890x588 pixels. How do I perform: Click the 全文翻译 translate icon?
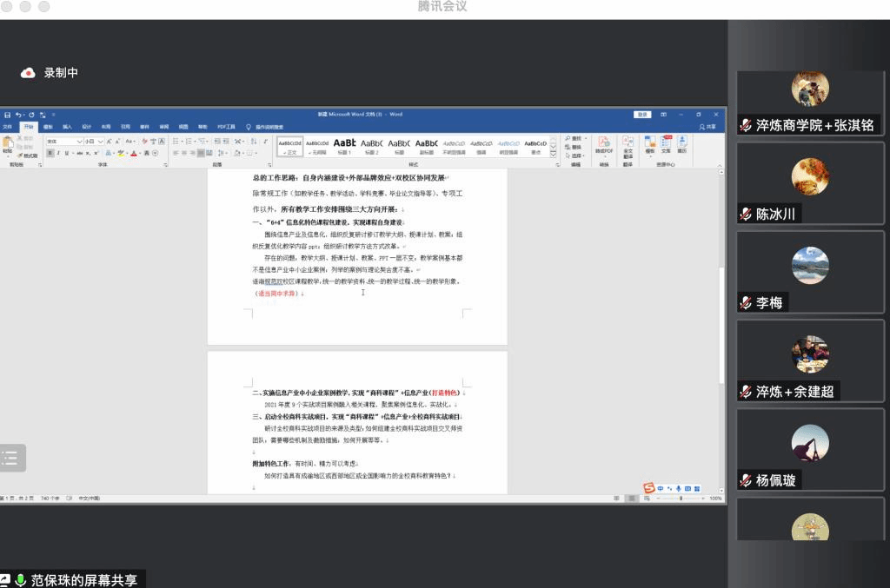628,143
